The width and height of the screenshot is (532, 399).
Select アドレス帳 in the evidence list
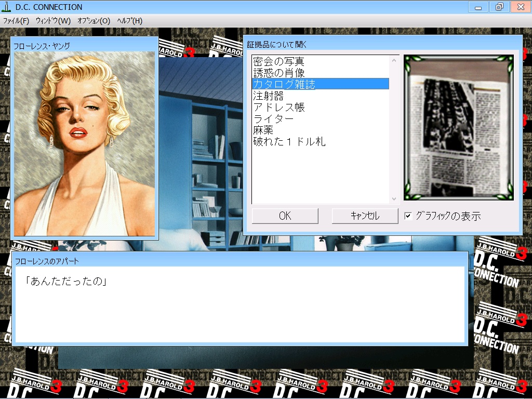pos(320,107)
